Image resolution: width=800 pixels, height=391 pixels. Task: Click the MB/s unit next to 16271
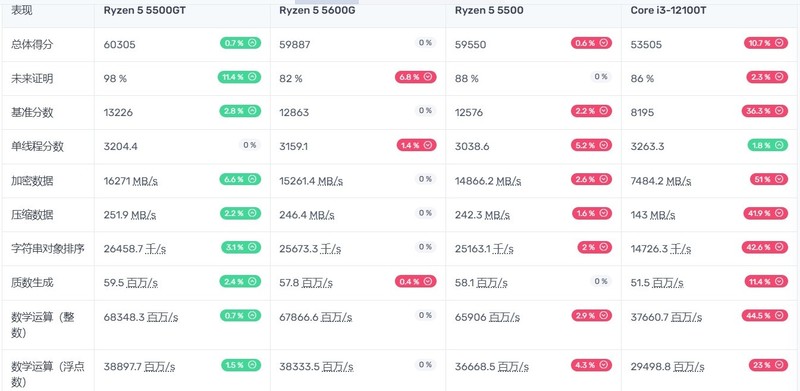[x=144, y=181]
